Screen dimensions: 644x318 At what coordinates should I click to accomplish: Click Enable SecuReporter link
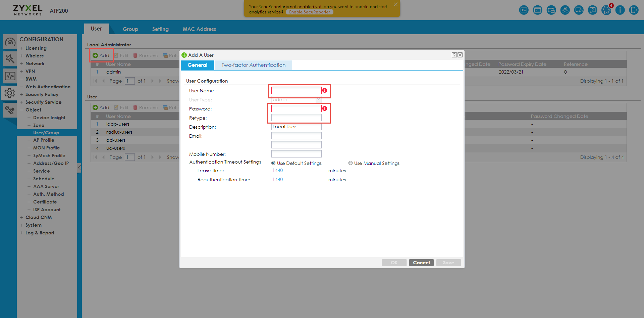click(309, 12)
